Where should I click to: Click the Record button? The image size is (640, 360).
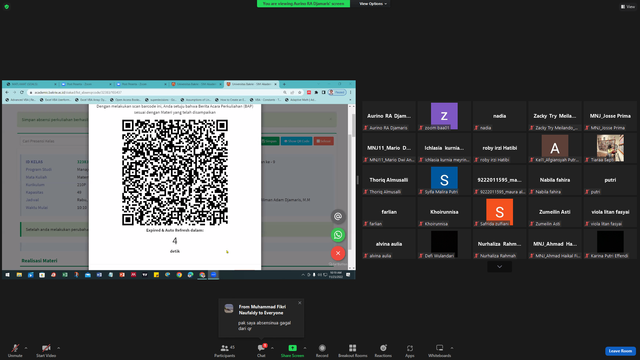(322, 350)
